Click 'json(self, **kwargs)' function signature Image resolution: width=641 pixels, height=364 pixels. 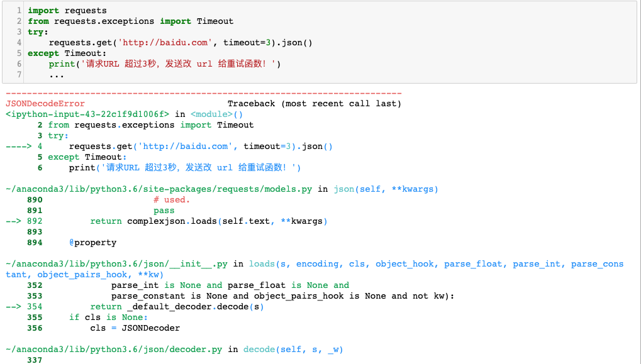coord(386,189)
